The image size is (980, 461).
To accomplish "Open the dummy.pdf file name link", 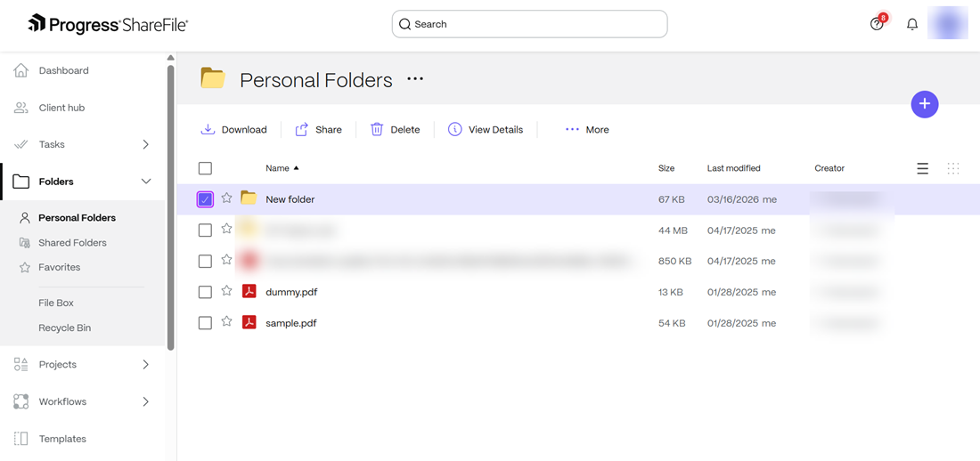I will (291, 292).
